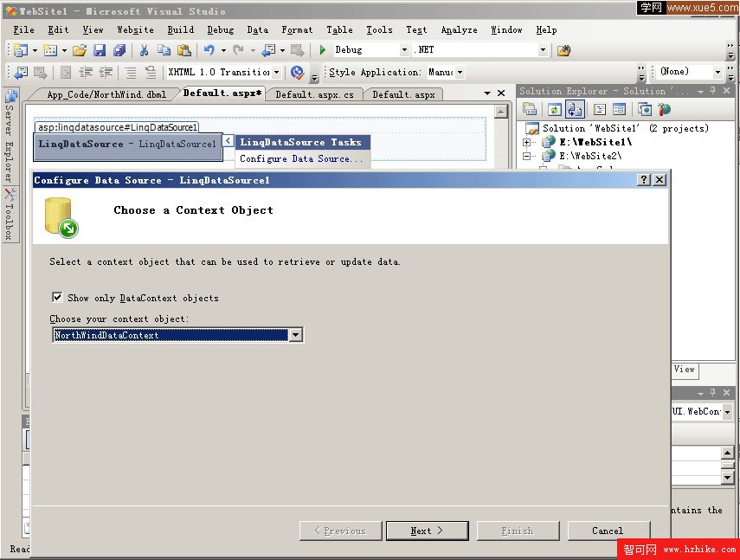Click the Increase Indent icon

tap(106, 72)
